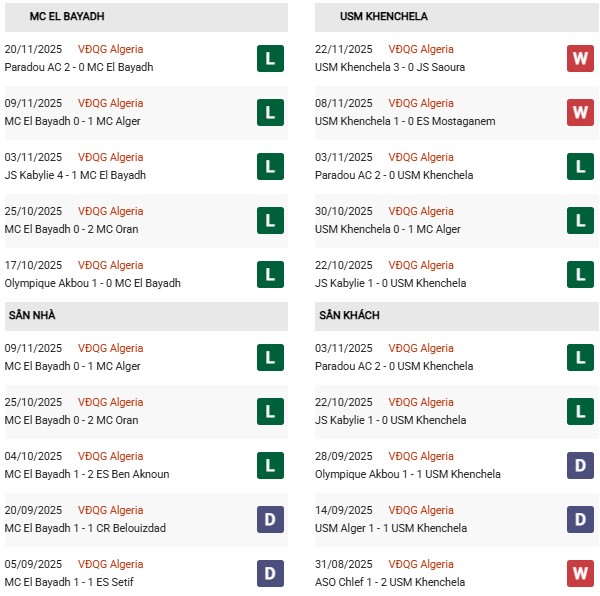The width and height of the screenshot is (600, 596).
Task: Click the D badge for USM Alger 1-1 match
Action: (x=580, y=520)
